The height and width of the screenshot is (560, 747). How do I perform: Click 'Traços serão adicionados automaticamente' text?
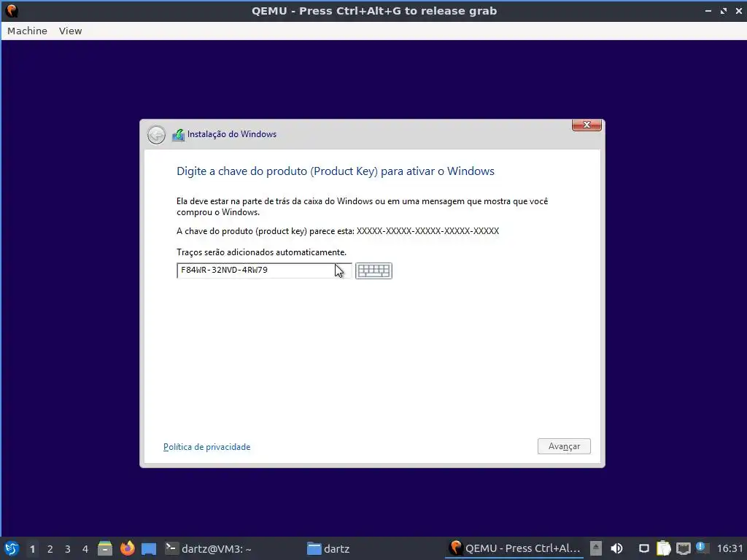coord(262,252)
